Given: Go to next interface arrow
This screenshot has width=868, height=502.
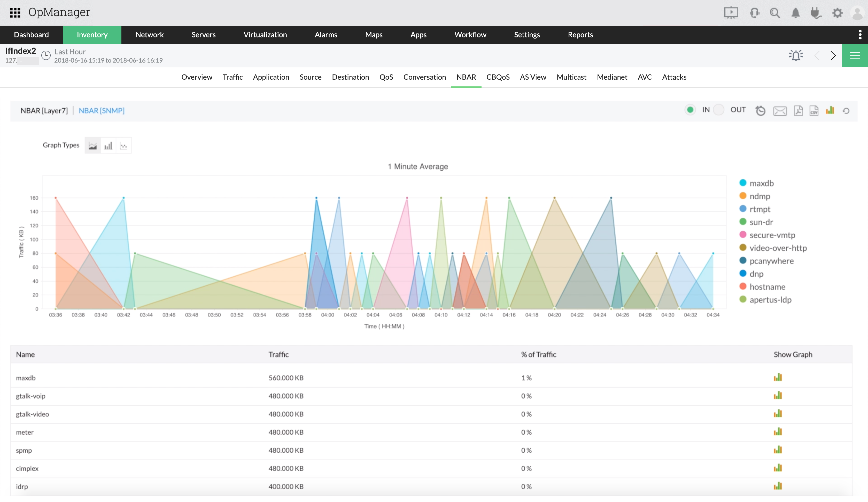Looking at the screenshot, I should point(833,56).
